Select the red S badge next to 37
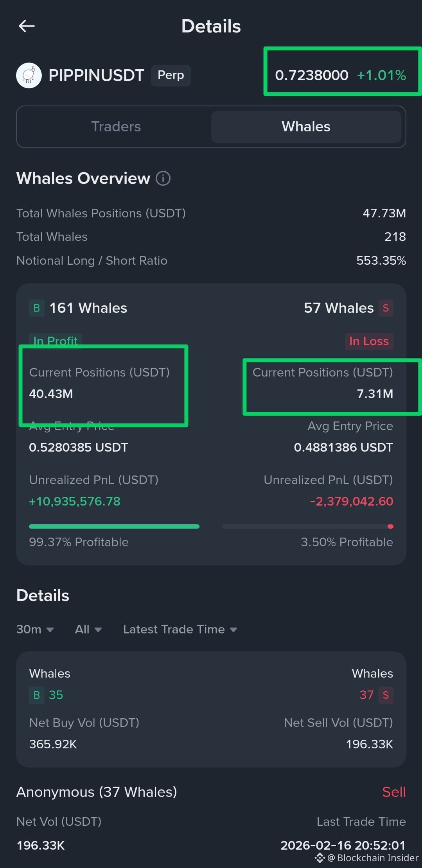Image resolution: width=422 pixels, height=868 pixels. click(x=386, y=695)
